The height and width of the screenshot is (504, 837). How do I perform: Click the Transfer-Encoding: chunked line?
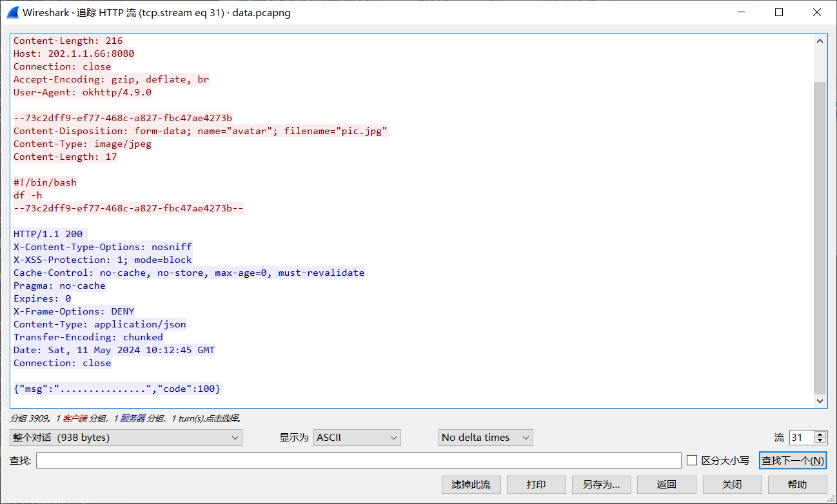pos(88,337)
